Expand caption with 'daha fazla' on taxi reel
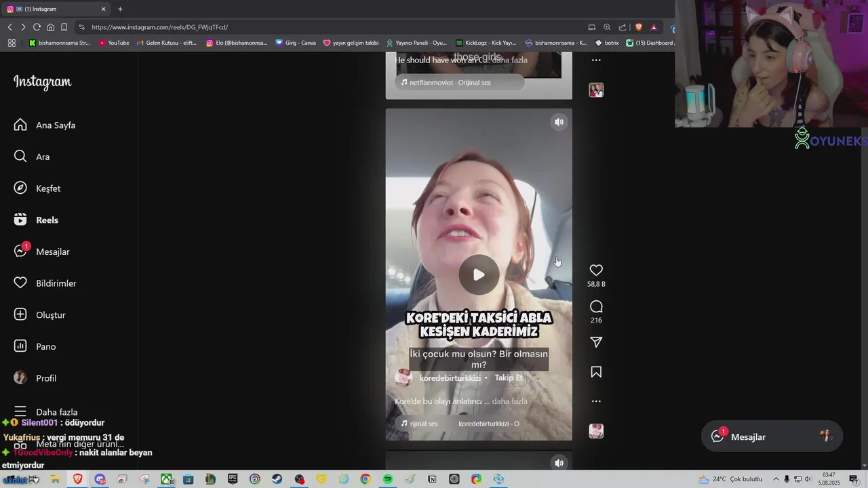This screenshot has width=868, height=488. (x=509, y=401)
